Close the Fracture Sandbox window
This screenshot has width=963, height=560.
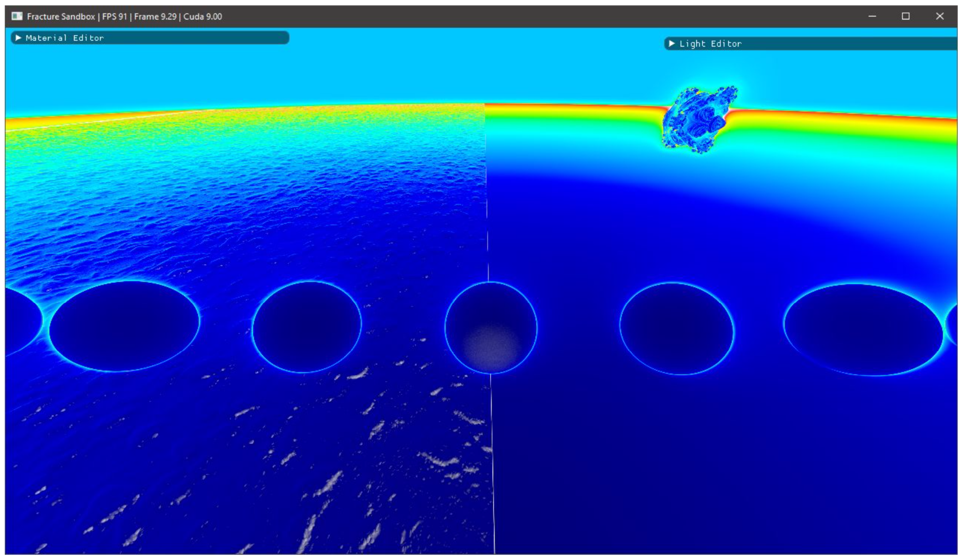coord(939,16)
